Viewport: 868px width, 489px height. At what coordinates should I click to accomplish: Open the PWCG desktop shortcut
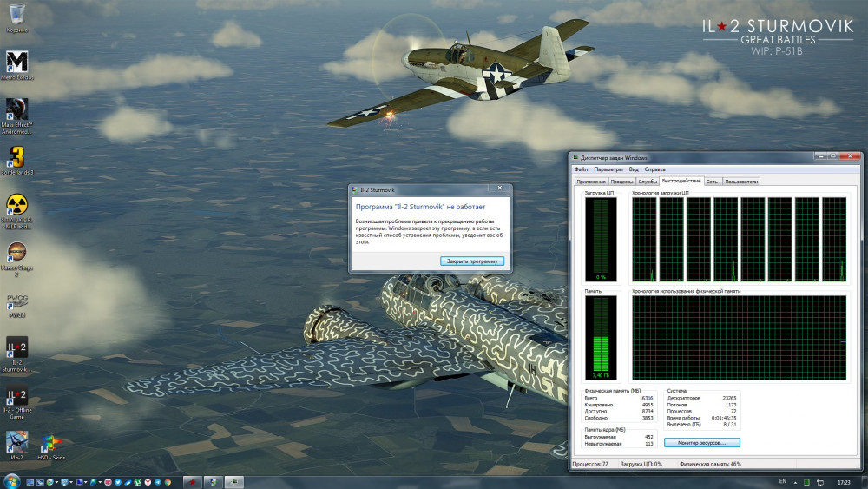[x=16, y=301]
